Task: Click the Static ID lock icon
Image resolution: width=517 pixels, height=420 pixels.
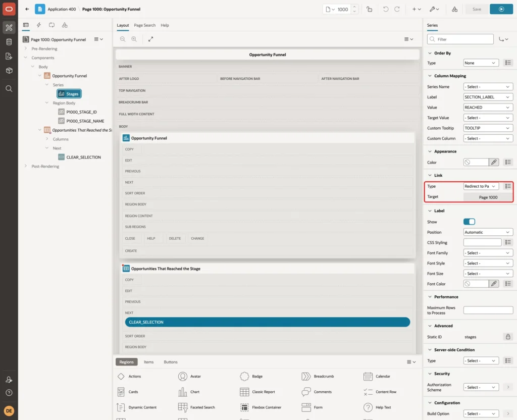Action: (508, 337)
